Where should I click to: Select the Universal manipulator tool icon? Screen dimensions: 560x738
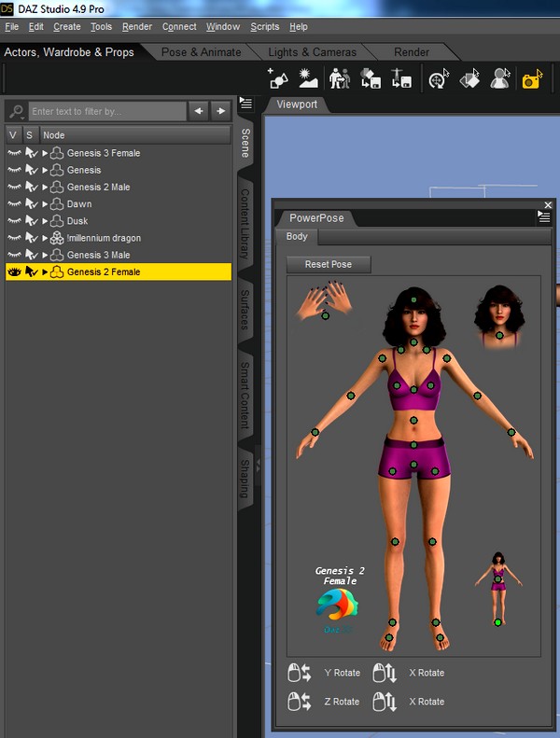pos(439,78)
